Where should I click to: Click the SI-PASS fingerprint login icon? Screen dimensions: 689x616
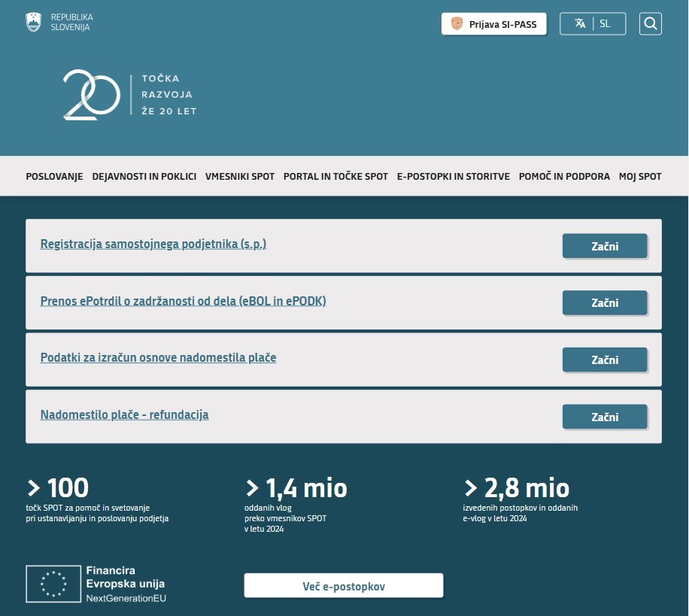(x=457, y=23)
